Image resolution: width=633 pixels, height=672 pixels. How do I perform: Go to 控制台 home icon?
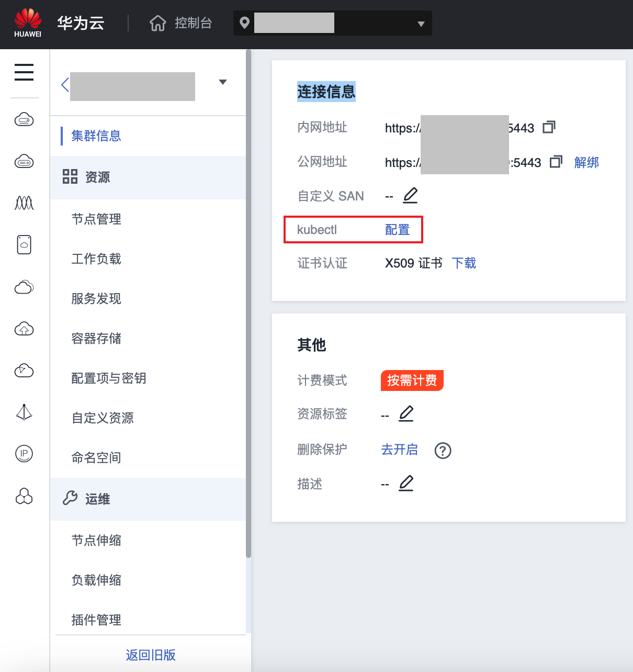tap(157, 24)
